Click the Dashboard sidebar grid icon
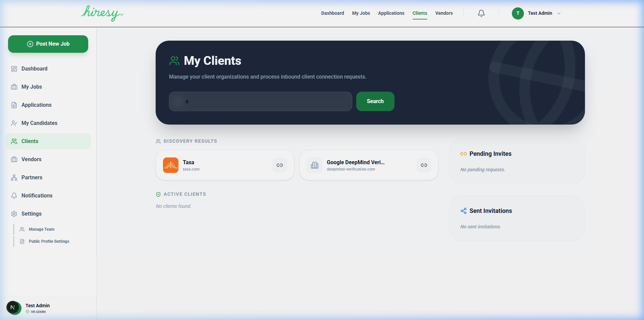 [x=14, y=69]
